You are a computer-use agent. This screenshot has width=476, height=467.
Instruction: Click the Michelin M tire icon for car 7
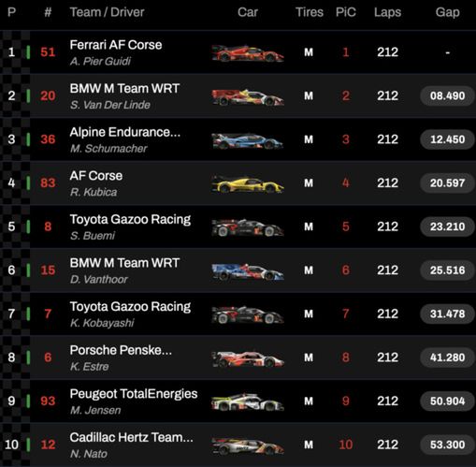[309, 314]
